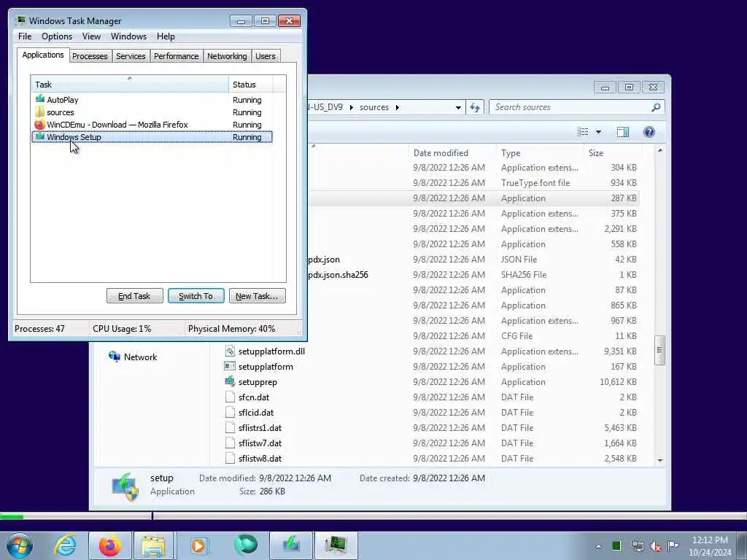Click the sflcid.dat file icon
The height and width of the screenshot is (560, 747).
(230, 412)
